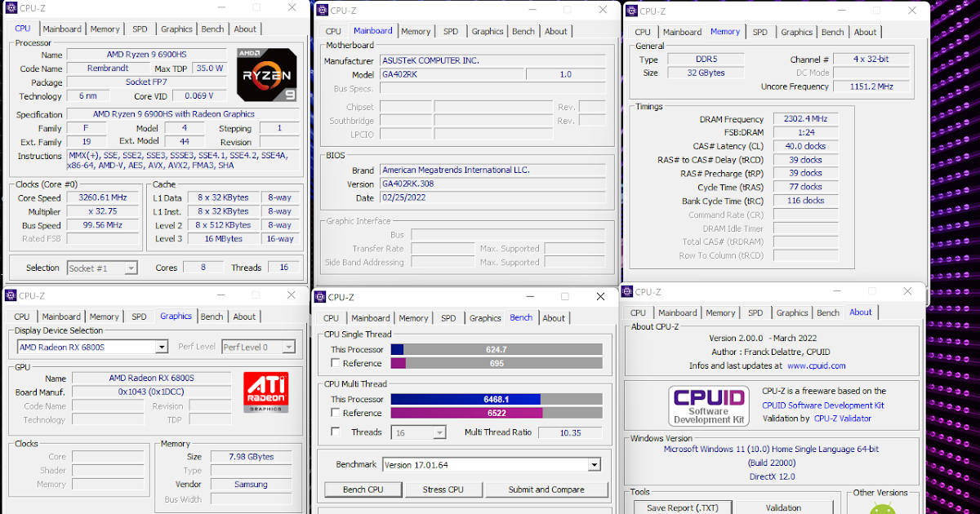
Task: Click single thread Reference bar 695
Action: [x=497, y=363]
